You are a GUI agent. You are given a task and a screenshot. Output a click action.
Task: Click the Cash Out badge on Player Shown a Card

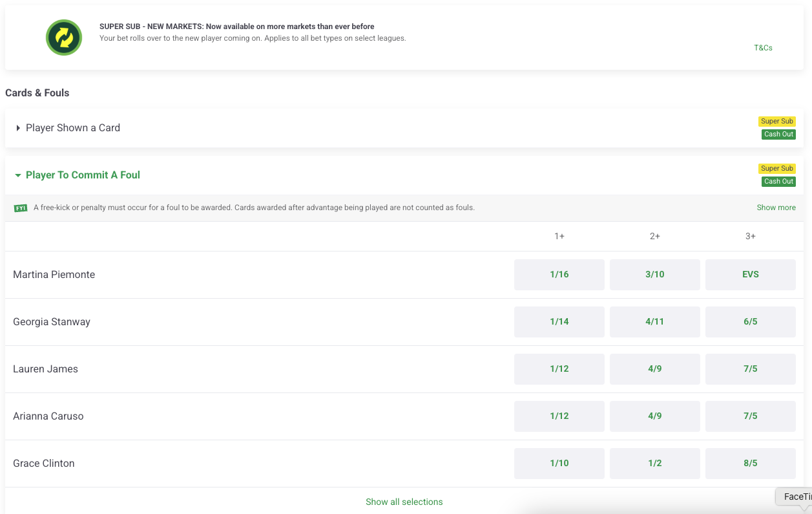coord(778,134)
